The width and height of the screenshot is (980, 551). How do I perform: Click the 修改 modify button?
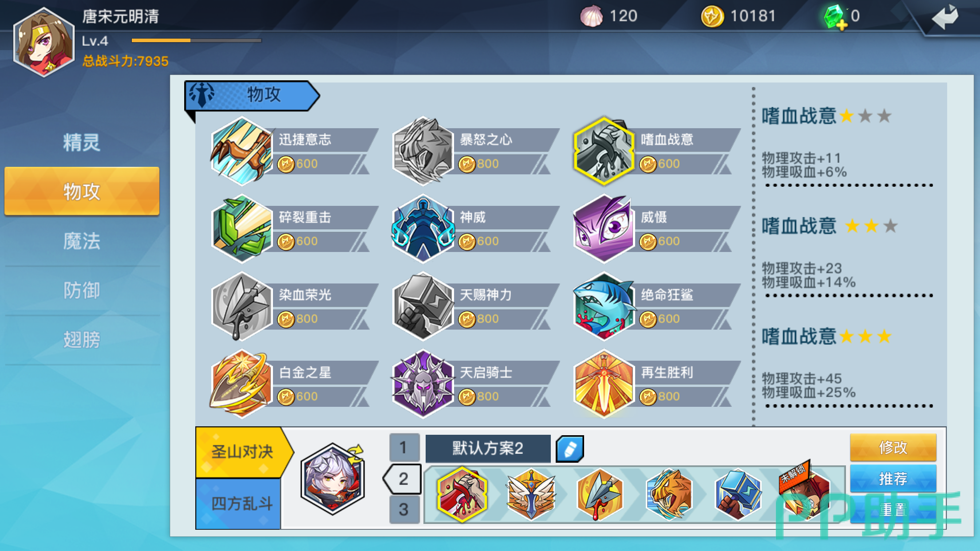pos(893,447)
